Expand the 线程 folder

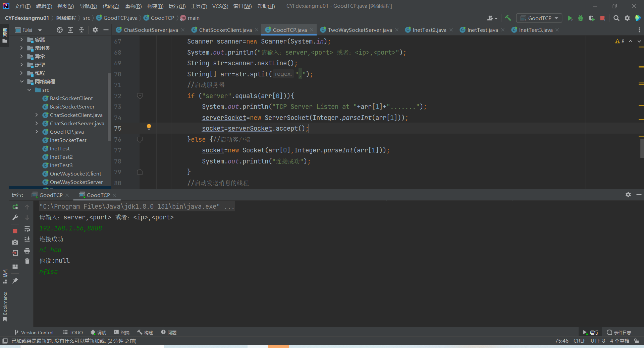click(21, 73)
